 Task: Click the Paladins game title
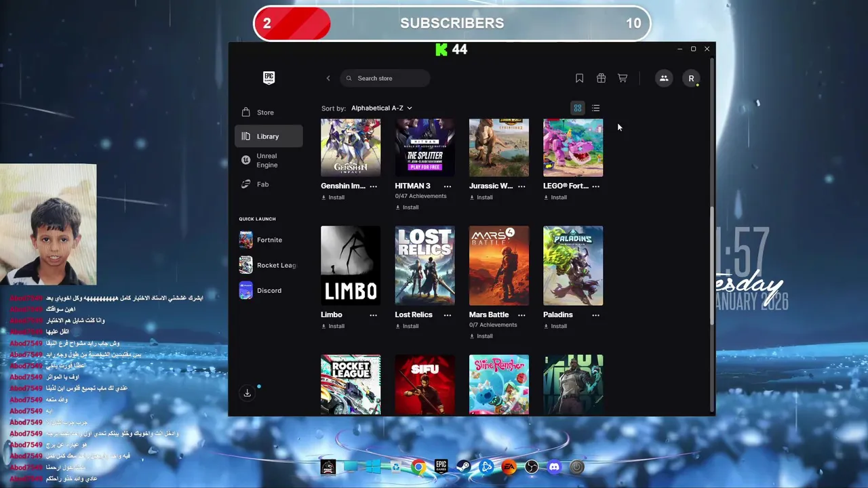(x=558, y=314)
